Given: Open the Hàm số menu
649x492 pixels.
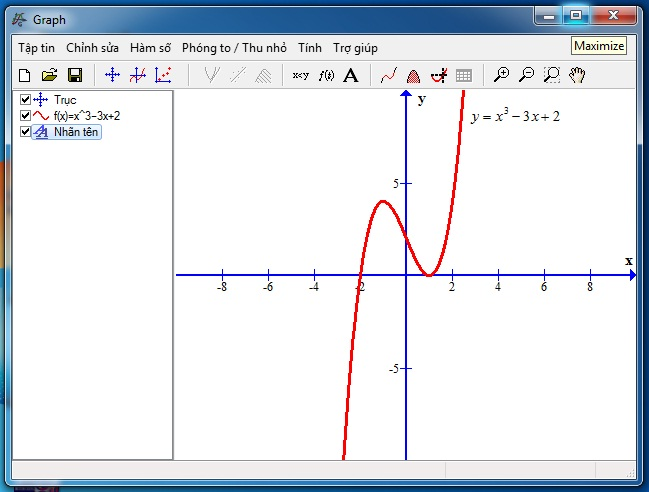Looking at the screenshot, I should (150, 48).
